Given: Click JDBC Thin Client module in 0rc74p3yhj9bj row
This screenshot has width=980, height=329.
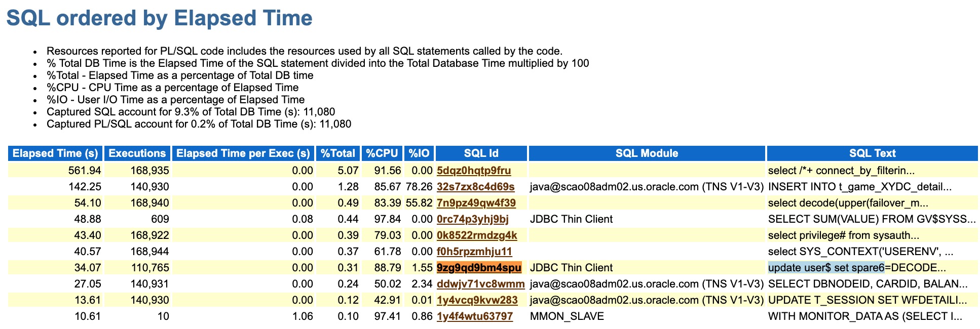Looking at the screenshot, I should (571, 219).
